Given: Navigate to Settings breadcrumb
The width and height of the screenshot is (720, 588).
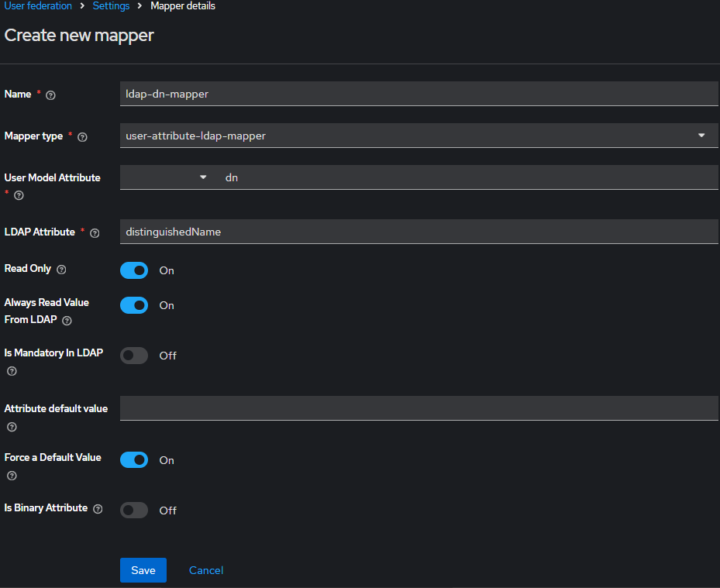Looking at the screenshot, I should coord(111,6).
